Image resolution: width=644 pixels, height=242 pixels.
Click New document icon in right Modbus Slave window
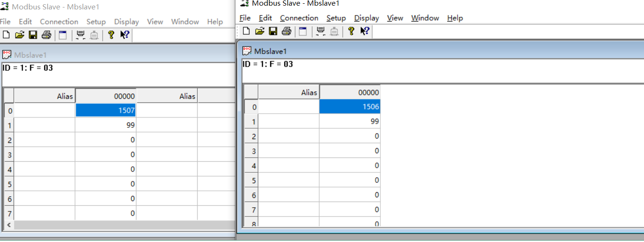[246, 31]
